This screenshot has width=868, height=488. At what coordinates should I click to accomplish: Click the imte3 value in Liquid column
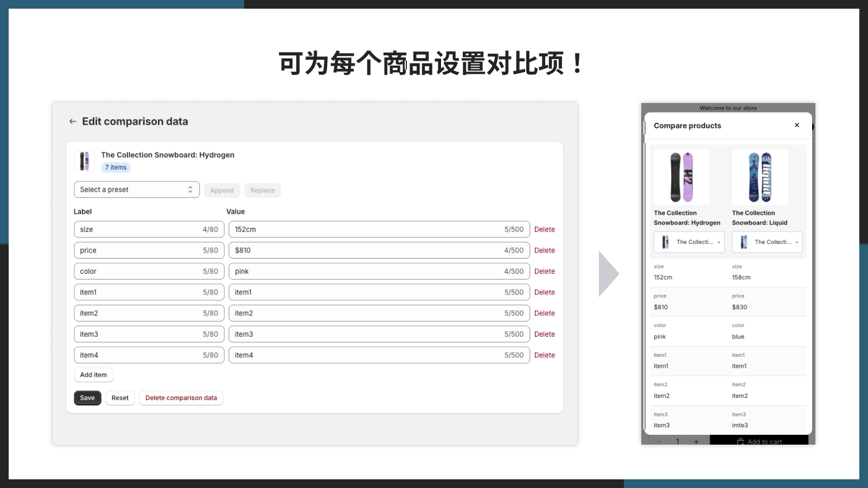point(740,426)
